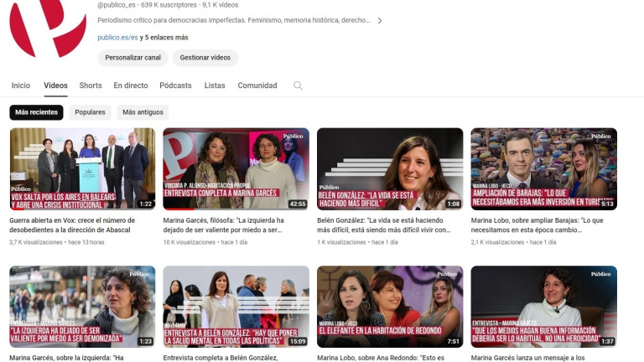Switch to the Inicio tab
This screenshot has width=644, height=362.
21,85
